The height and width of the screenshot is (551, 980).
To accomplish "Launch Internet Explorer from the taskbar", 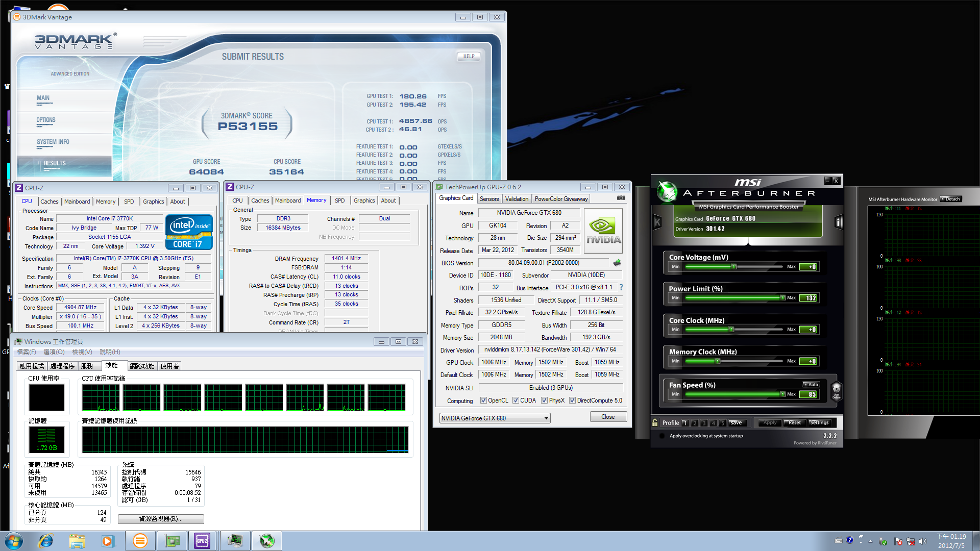I will pyautogui.click(x=46, y=541).
